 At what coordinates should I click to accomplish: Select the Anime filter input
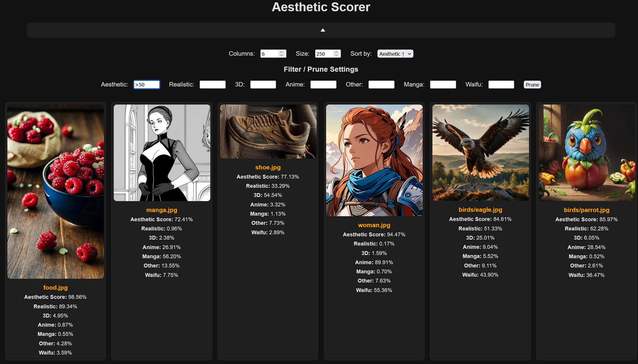323,85
